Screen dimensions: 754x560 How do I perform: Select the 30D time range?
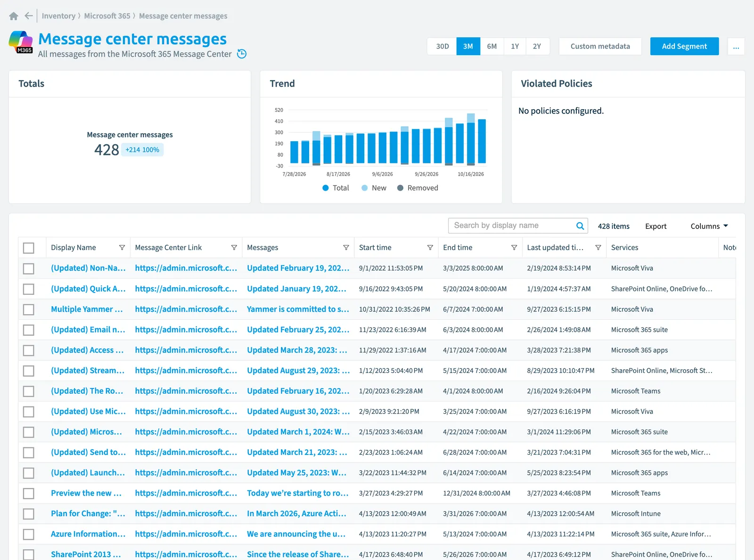click(442, 46)
